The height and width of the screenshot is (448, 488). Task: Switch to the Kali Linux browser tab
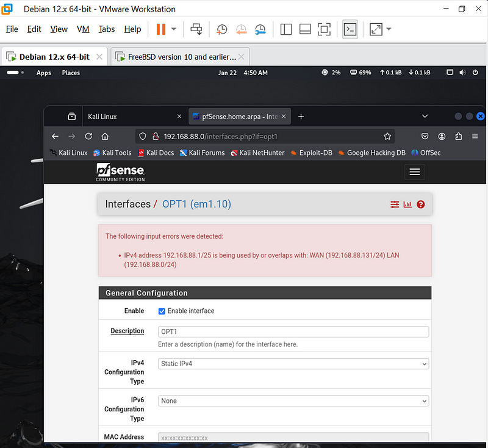click(x=134, y=117)
